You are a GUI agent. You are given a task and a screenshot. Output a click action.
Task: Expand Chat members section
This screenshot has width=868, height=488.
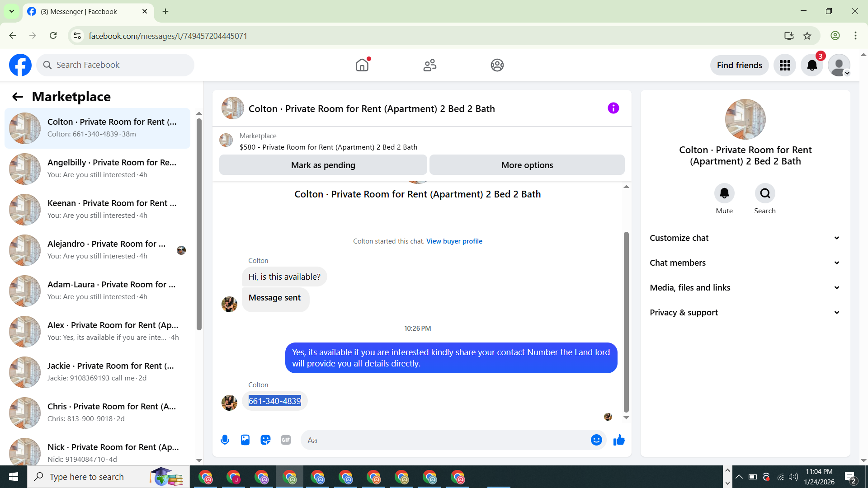tap(745, 263)
